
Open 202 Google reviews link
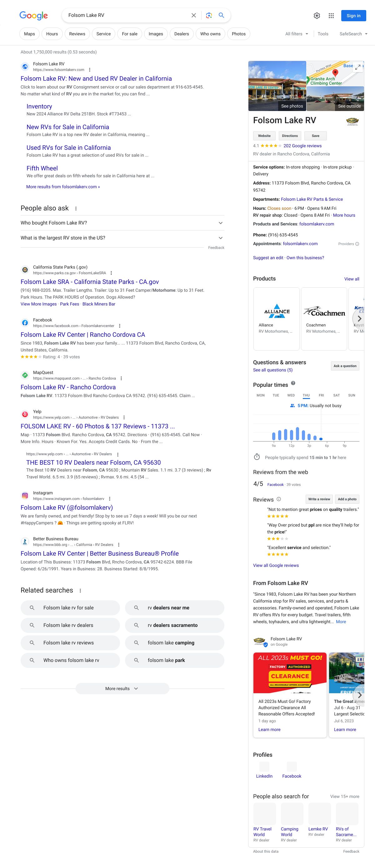click(302, 146)
